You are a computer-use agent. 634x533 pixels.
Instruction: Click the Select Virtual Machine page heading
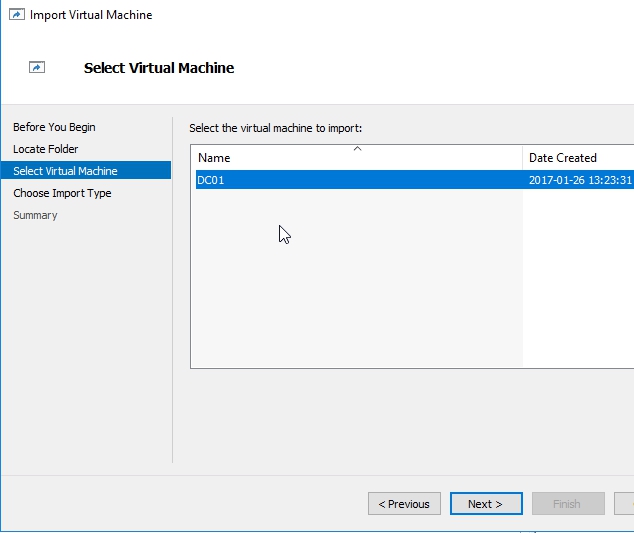(159, 68)
